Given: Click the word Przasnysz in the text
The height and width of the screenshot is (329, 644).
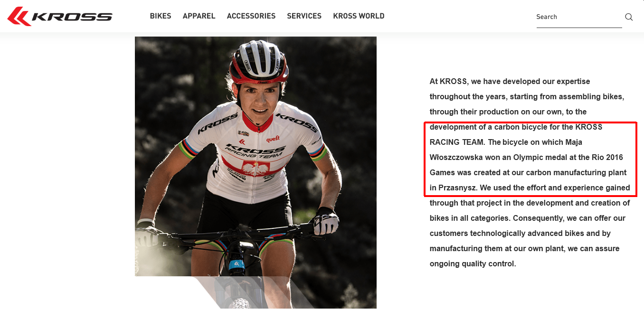Looking at the screenshot, I should (x=458, y=188).
